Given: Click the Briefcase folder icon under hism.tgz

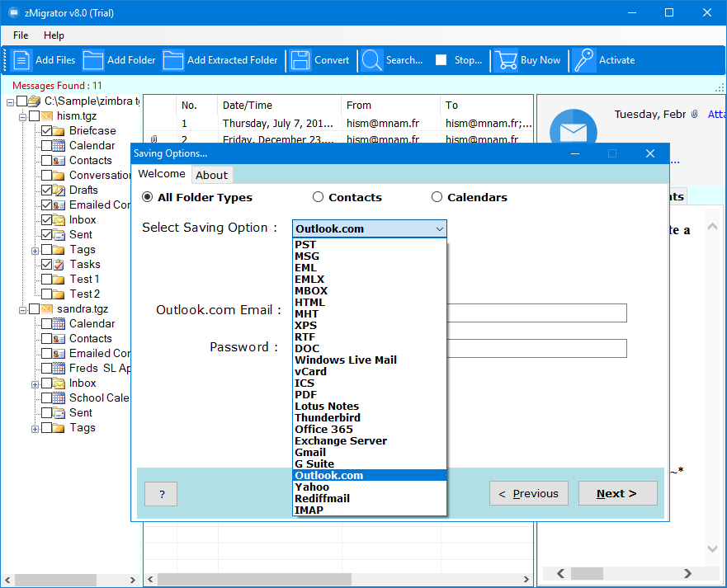Looking at the screenshot, I should [x=59, y=130].
